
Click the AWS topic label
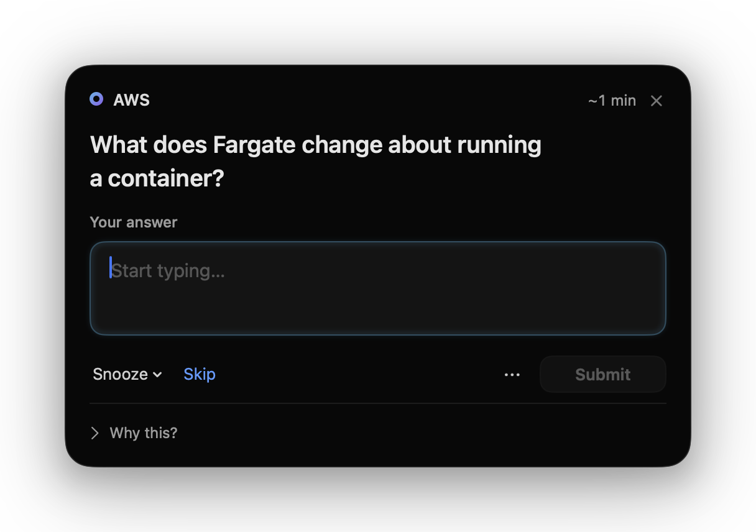click(x=132, y=100)
